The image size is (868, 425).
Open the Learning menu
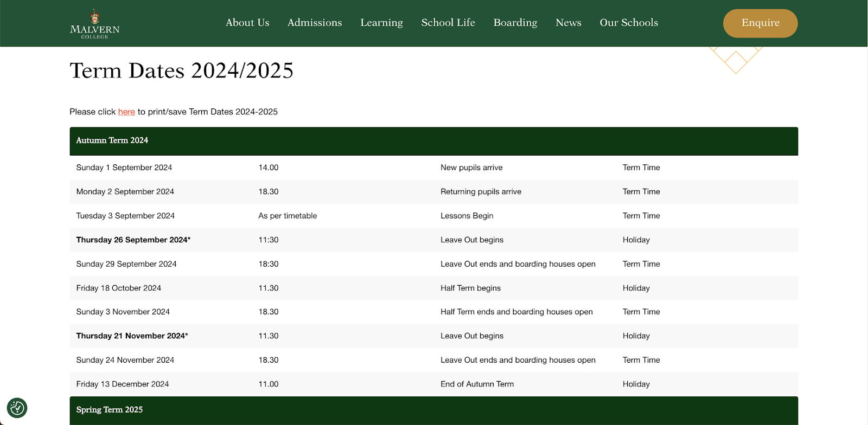pos(381,23)
